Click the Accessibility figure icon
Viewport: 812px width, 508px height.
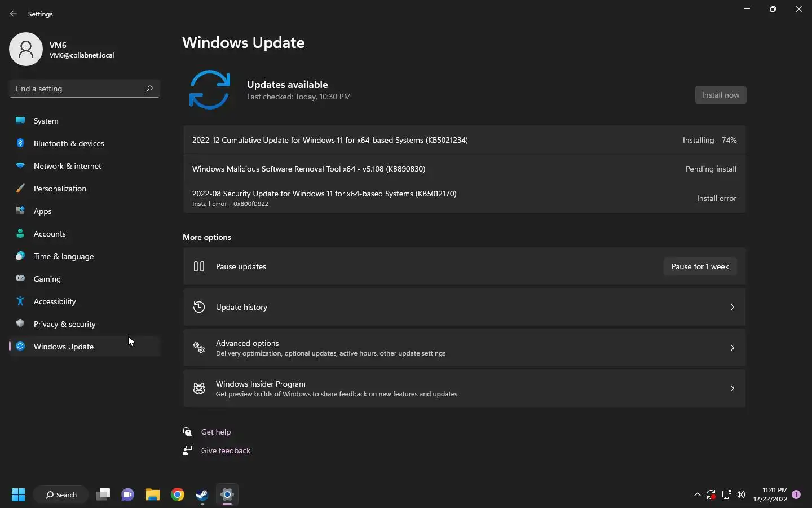[x=20, y=301]
